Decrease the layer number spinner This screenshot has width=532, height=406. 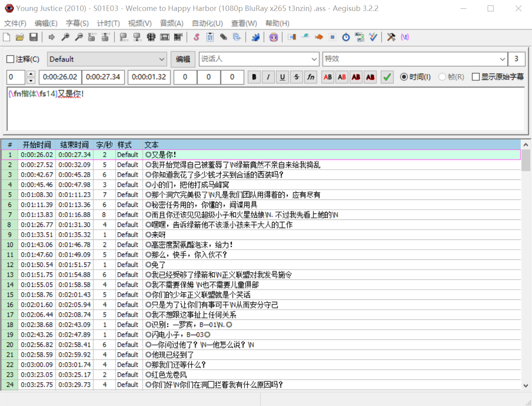(x=31, y=80)
